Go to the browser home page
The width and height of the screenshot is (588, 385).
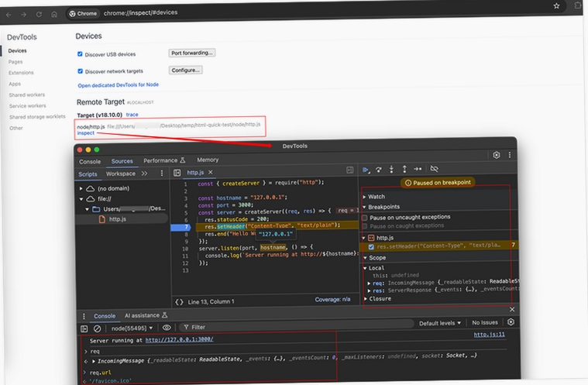coord(54,14)
